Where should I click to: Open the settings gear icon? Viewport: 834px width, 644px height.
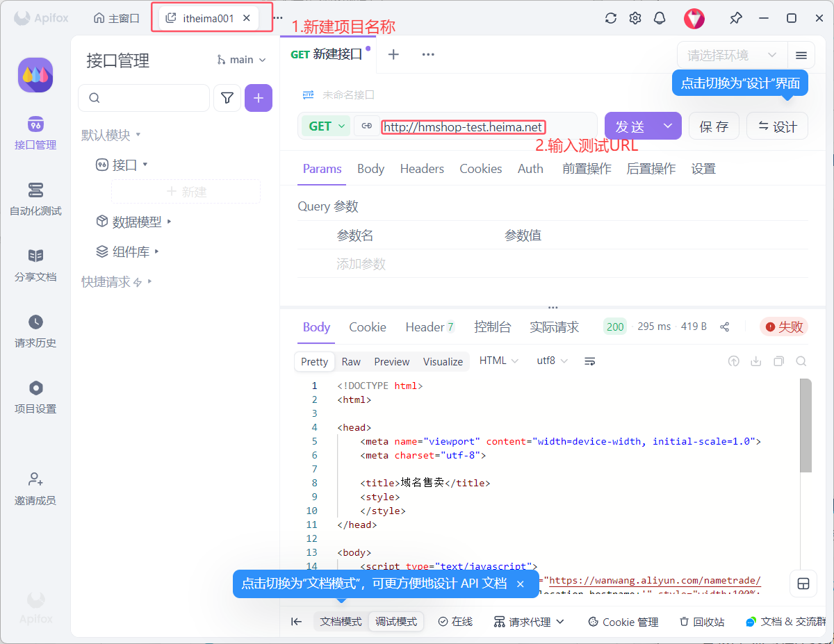pyautogui.click(x=635, y=18)
